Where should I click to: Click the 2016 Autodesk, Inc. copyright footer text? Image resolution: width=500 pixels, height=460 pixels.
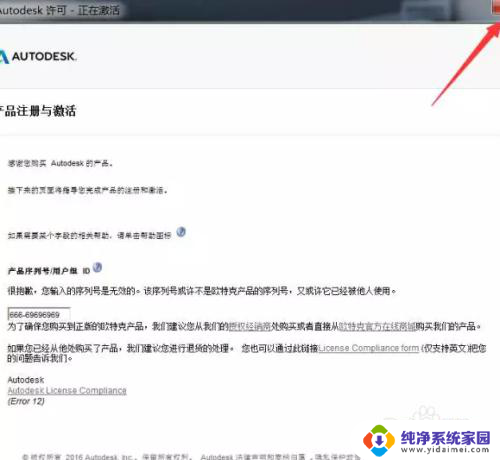pyautogui.click(x=190, y=456)
